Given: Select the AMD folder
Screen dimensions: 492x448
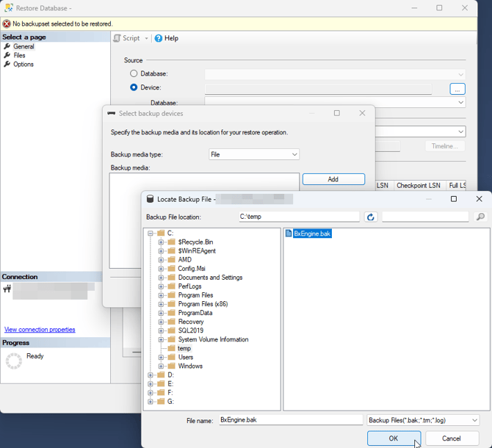Looking at the screenshot, I should (184, 260).
